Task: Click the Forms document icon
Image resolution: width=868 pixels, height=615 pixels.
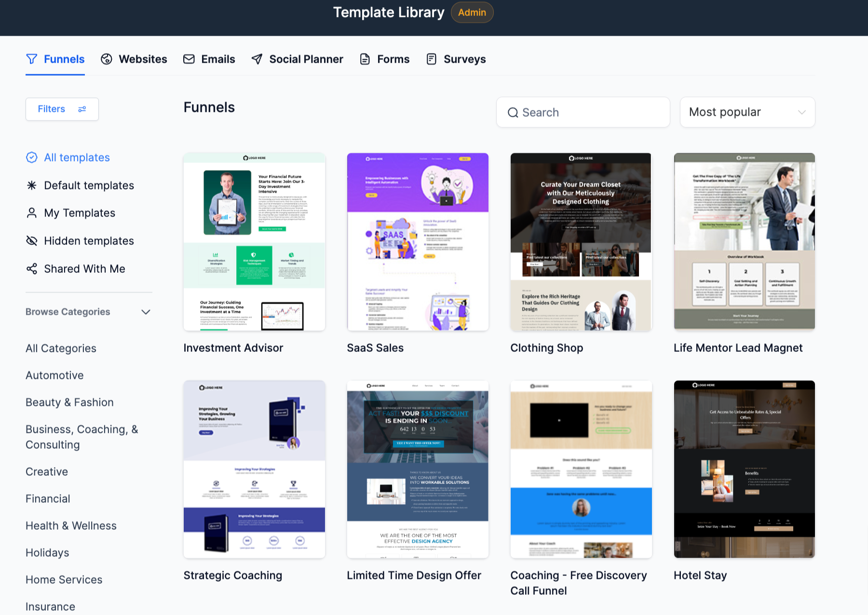Action: pyautogui.click(x=365, y=59)
